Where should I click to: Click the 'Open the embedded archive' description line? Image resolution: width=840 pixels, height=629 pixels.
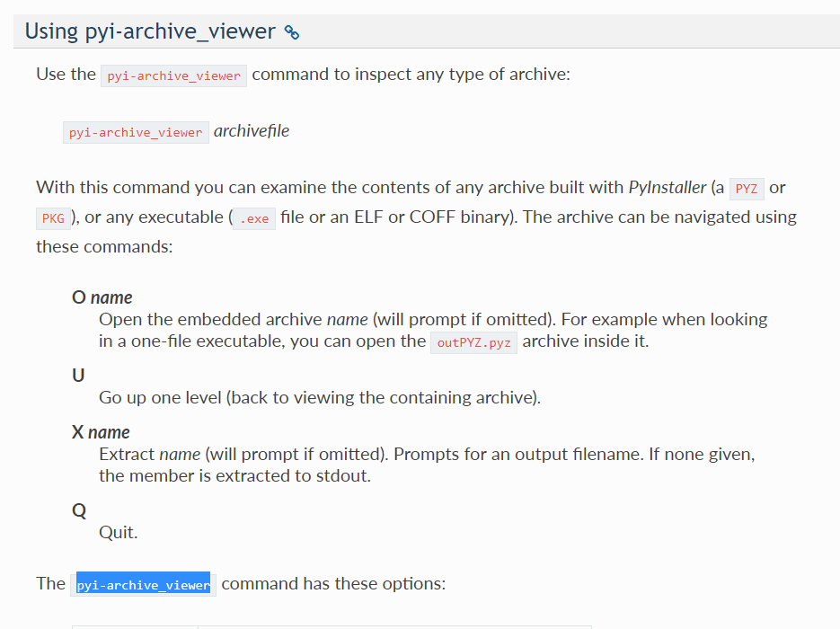(x=433, y=331)
